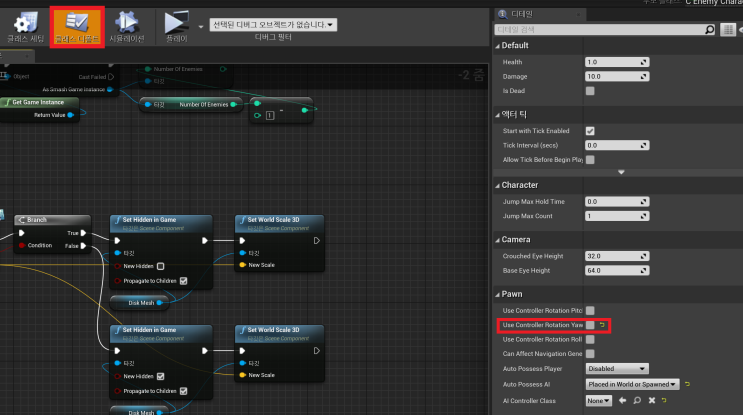Edit subtract node value 1 field

click(x=270, y=116)
